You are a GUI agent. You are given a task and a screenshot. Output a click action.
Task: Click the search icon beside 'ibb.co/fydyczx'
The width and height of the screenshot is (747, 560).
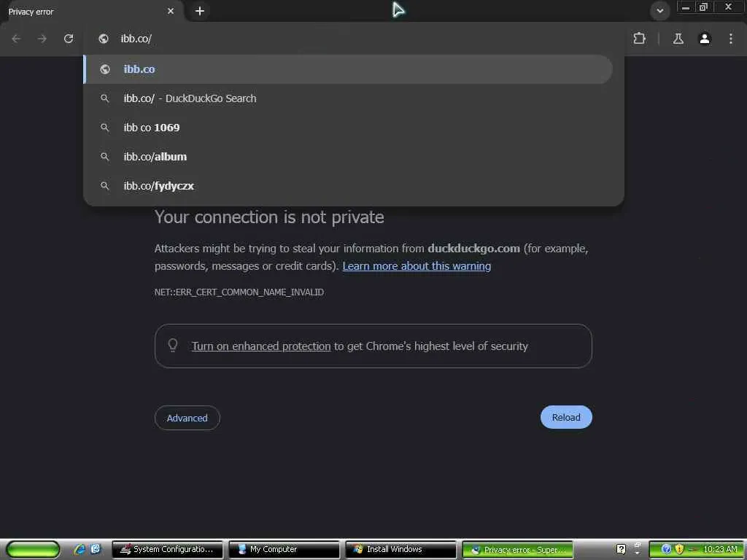click(105, 186)
